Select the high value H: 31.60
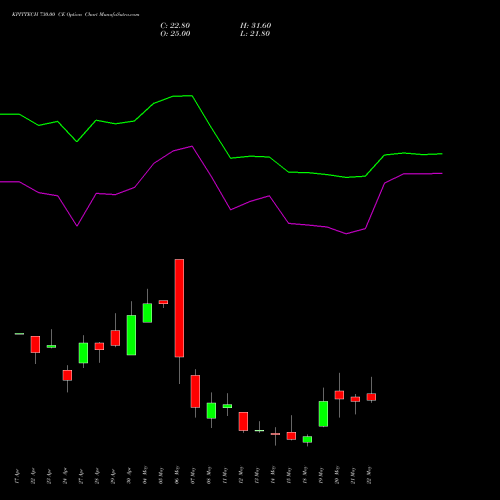This screenshot has width=500, height=500. coord(256,26)
